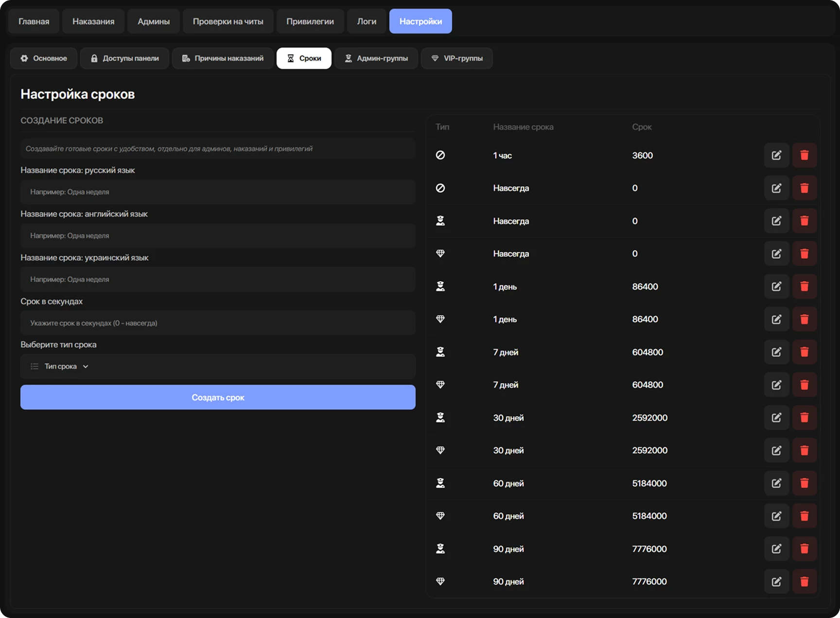
Task: Edit the admin-type 'Навсегда' term
Action: pyautogui.click(x=776, y=221)
